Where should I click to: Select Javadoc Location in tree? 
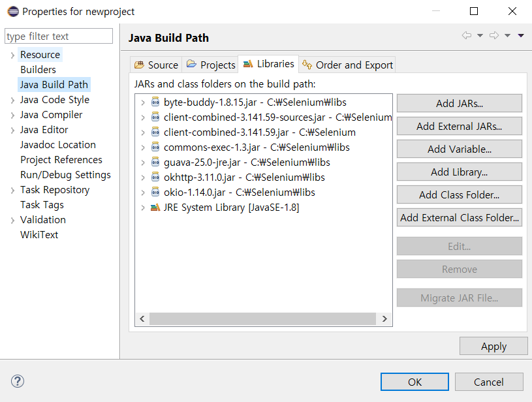57,144
